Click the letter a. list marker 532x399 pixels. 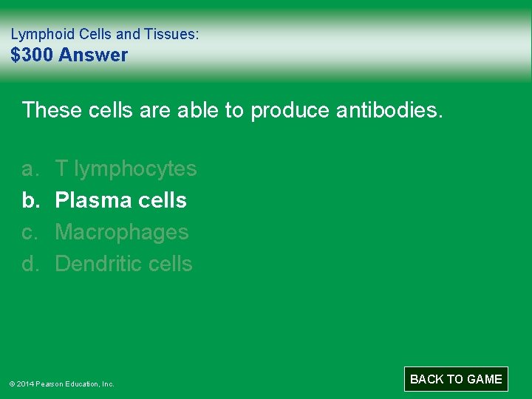30,168
